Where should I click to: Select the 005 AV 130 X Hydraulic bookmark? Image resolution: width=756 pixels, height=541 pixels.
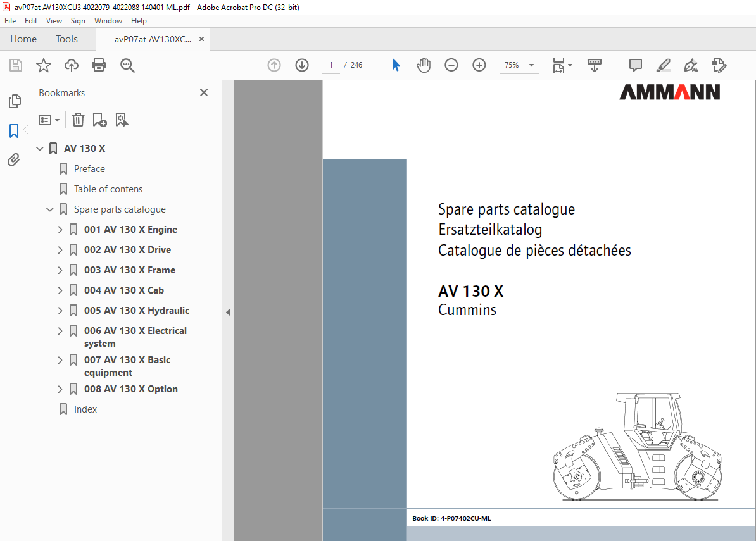pos(136,311)
